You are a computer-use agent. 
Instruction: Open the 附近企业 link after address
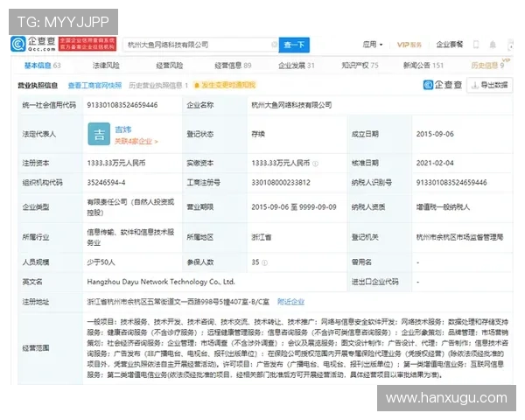point(290,302)
